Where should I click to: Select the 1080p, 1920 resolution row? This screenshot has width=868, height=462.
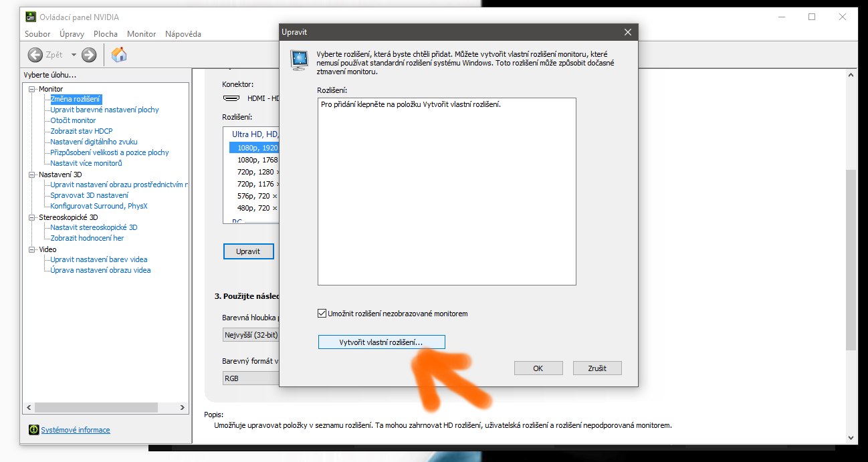tap(254, 147)
